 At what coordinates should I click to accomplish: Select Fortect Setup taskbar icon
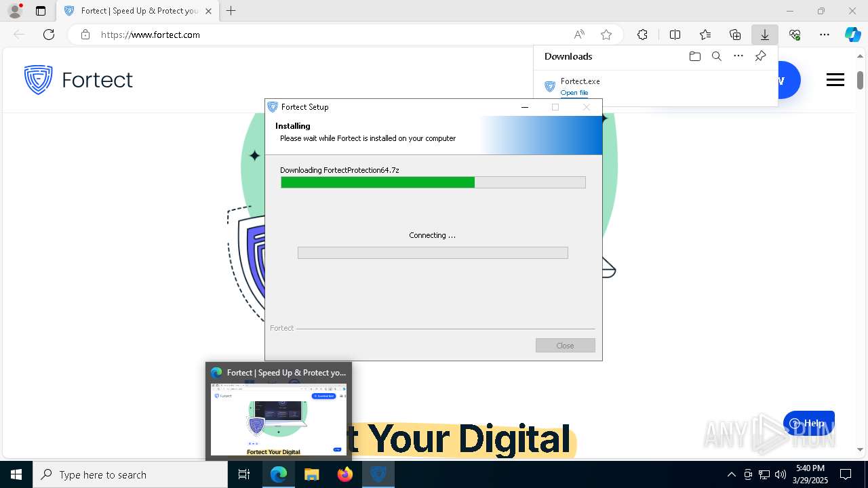coord(378,474)
